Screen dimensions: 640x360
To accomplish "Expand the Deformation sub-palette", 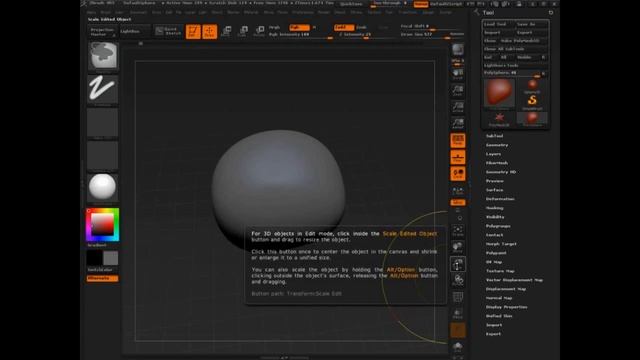I will (x=500, y=199).
